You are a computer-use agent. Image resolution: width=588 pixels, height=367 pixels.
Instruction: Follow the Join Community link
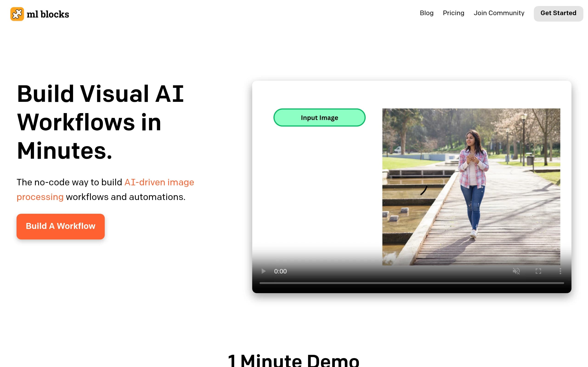coord(499,13)
